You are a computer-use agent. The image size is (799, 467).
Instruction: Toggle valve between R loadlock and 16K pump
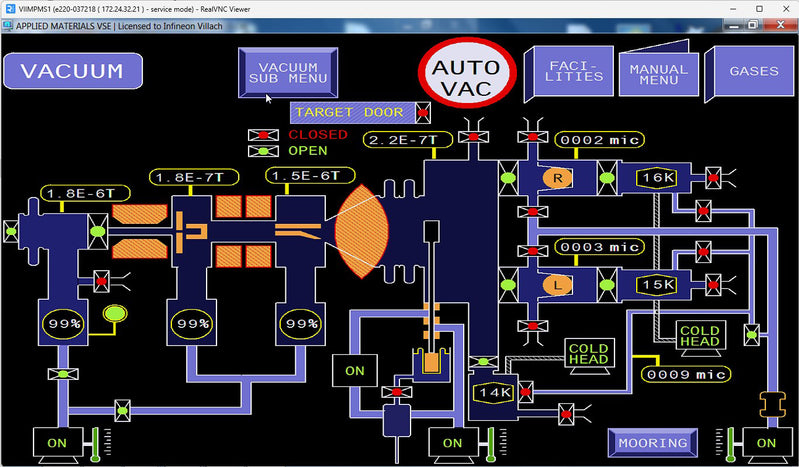606,178
